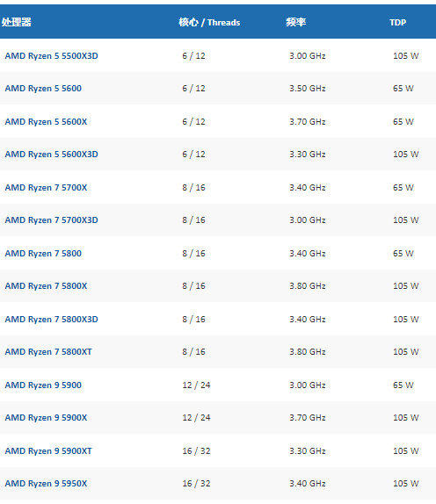Click the 16 / 32 cell for Ryzen 9 5950X
Image resolution: width=436 pixels, height=504 pixels.
(x=196, y=484)
